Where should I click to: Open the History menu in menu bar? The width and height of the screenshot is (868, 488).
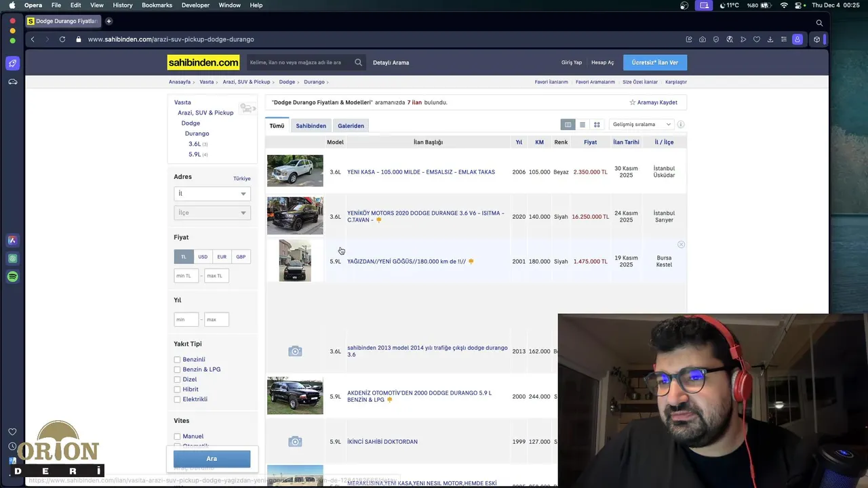pyautogui.click(x=123, y=5)
